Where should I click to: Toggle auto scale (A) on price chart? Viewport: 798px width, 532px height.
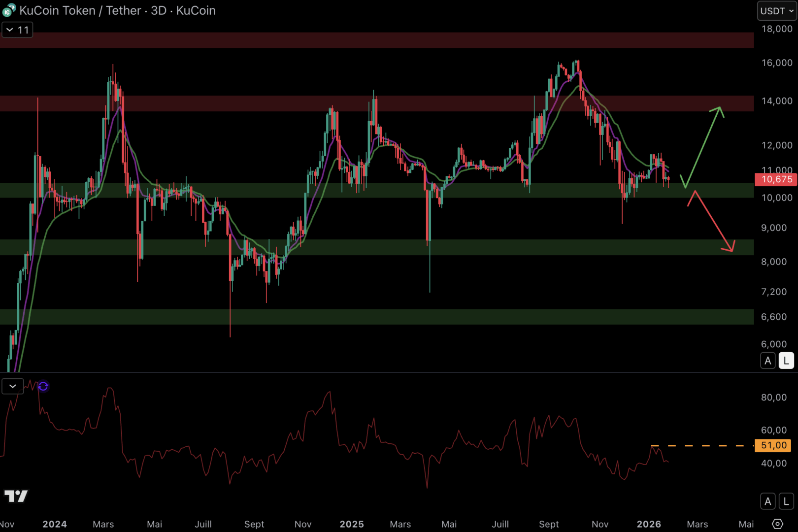767,361
